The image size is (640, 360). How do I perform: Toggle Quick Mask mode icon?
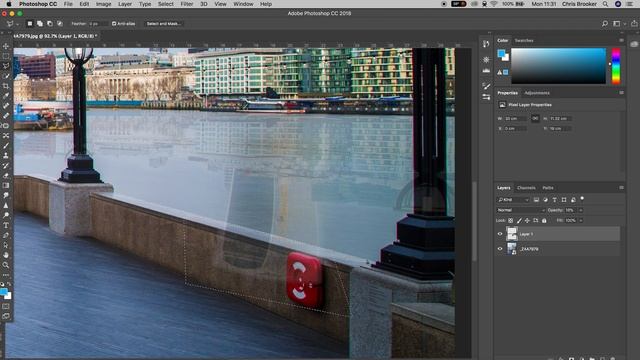coord(6,306)
